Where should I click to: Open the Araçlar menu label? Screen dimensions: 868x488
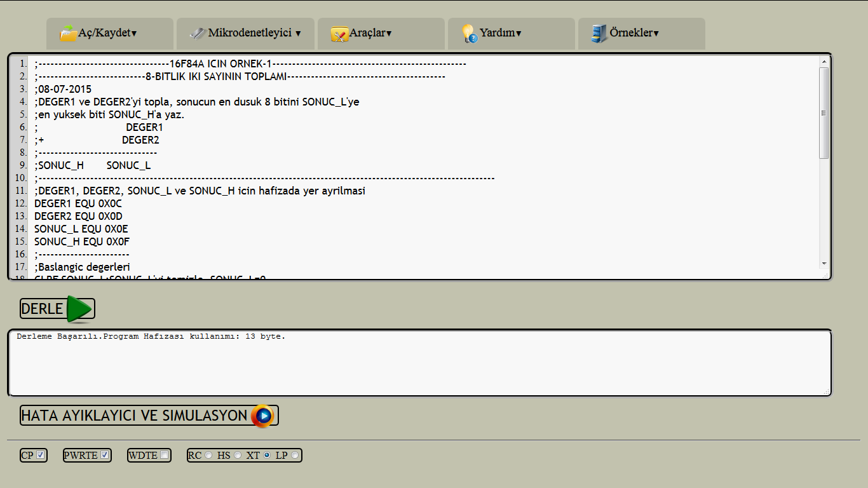click(x=367, y=33)
